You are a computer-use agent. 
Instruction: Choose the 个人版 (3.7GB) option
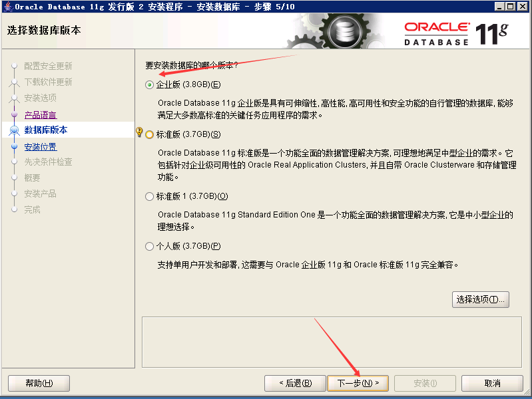[149, 247]
